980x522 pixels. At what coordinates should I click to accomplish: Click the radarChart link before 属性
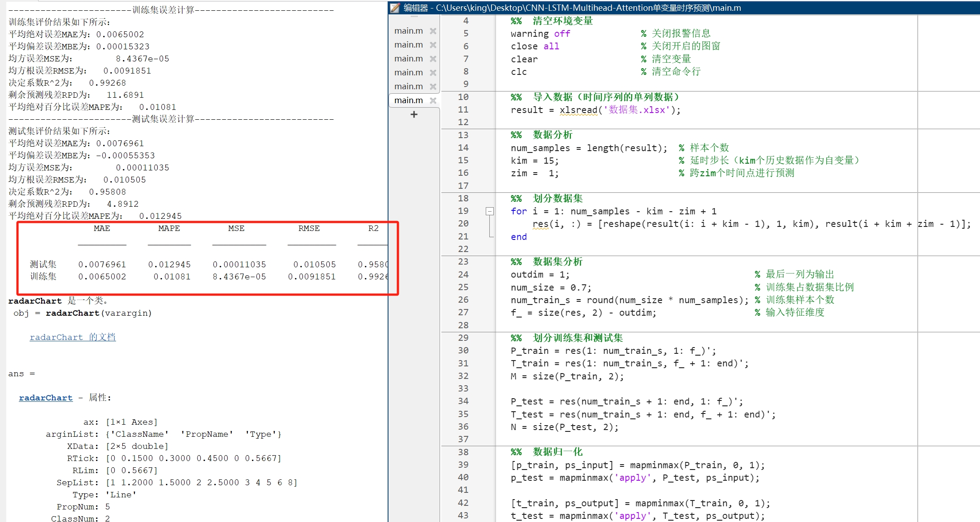(45, 398)
